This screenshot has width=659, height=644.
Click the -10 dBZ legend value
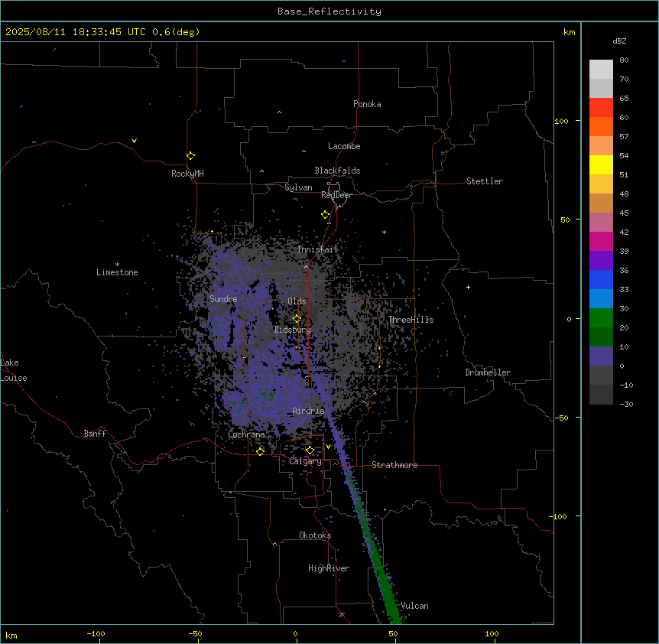[626, 385]
